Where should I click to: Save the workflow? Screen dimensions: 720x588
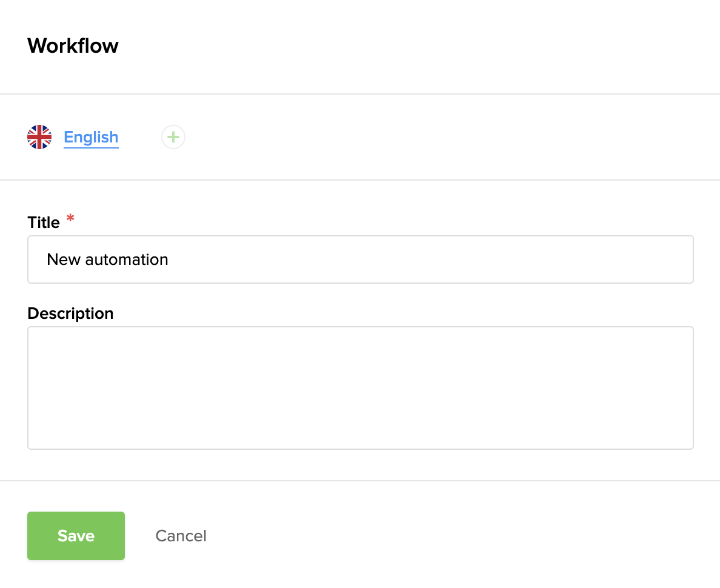pyautogui.click(x=76, y=536)
